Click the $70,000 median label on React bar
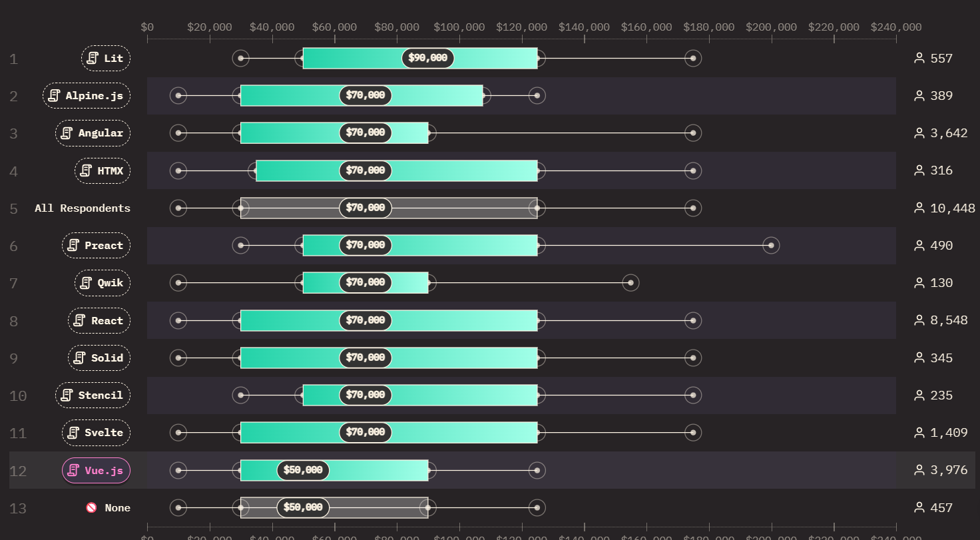Viewport: 980px width, 540px height. (366, 320)
